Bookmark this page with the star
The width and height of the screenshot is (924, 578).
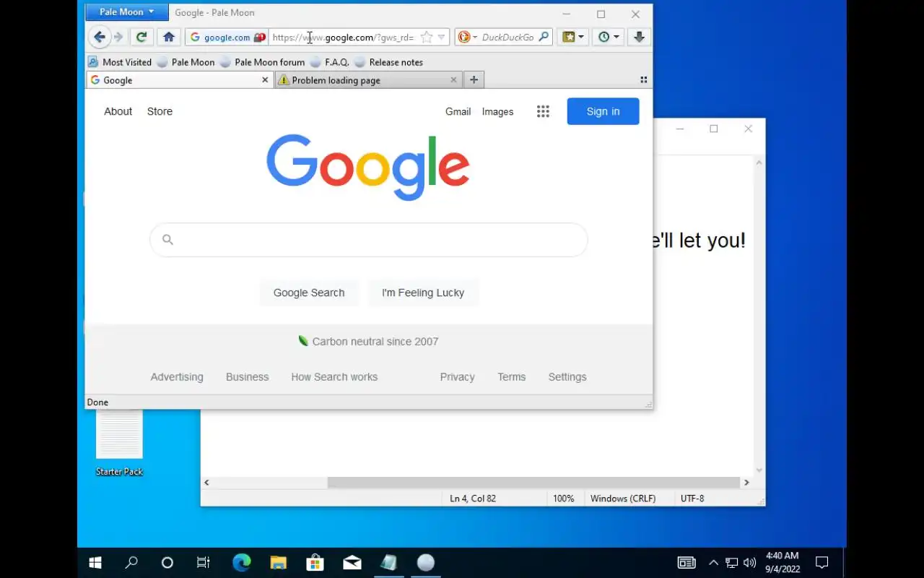click(x=427, y=38)
